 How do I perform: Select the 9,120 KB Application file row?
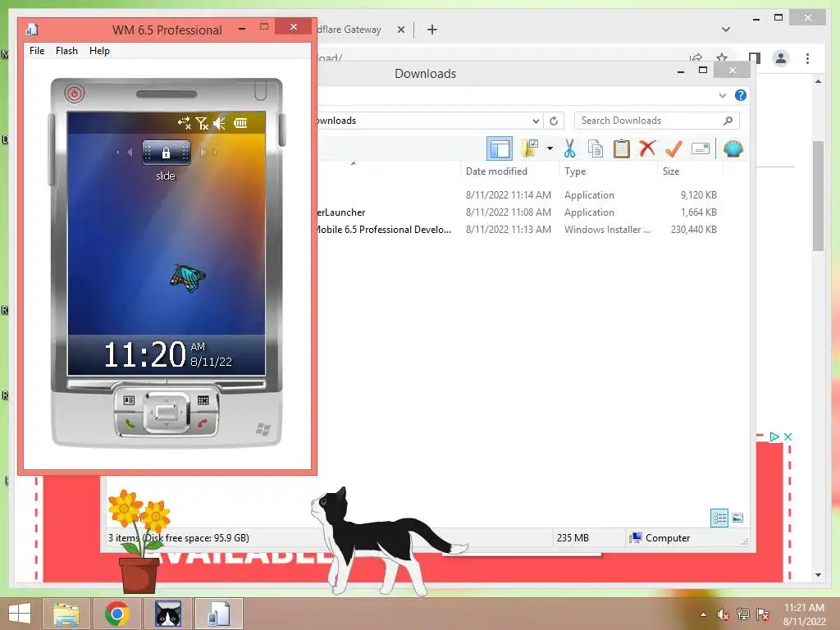click(518, 195)
